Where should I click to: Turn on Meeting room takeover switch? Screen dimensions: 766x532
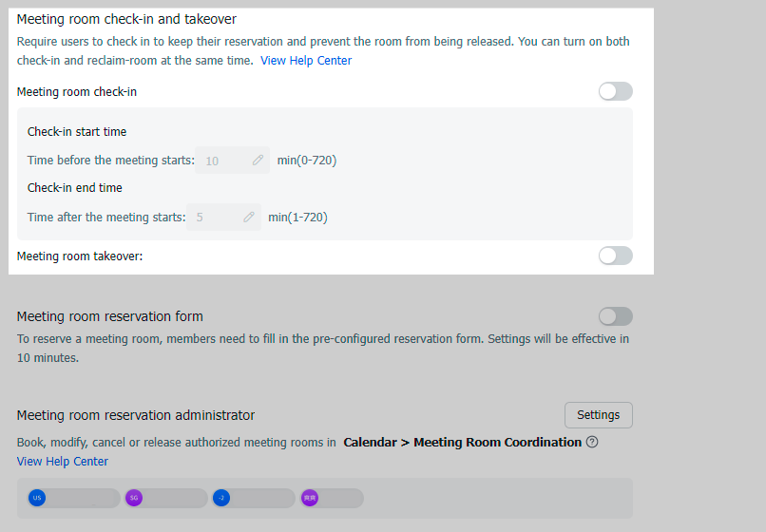615,256
